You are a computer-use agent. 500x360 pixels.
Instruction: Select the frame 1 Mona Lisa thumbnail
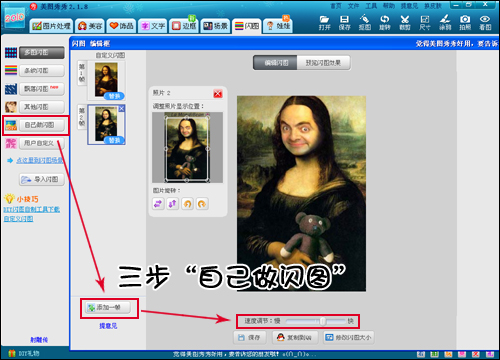click(x=106, y=80)
